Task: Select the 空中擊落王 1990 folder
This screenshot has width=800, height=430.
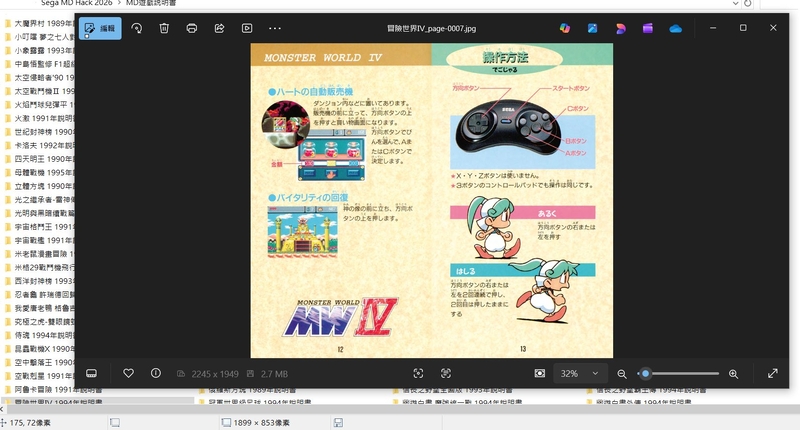Action: click(x=40, y=363)
